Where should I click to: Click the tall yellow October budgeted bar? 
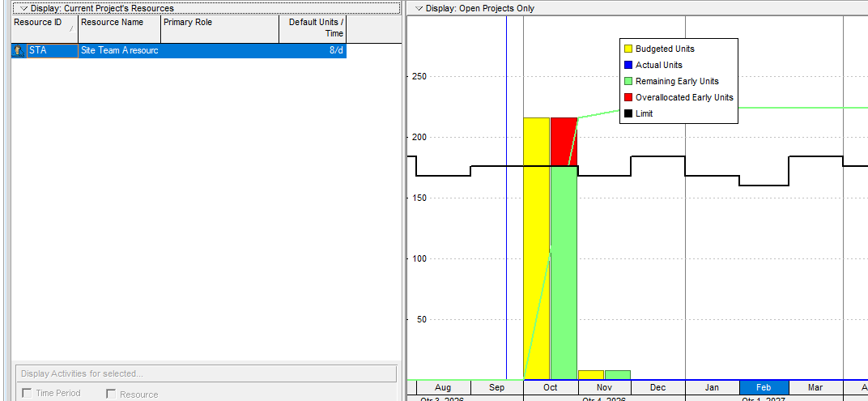[536, 249]
